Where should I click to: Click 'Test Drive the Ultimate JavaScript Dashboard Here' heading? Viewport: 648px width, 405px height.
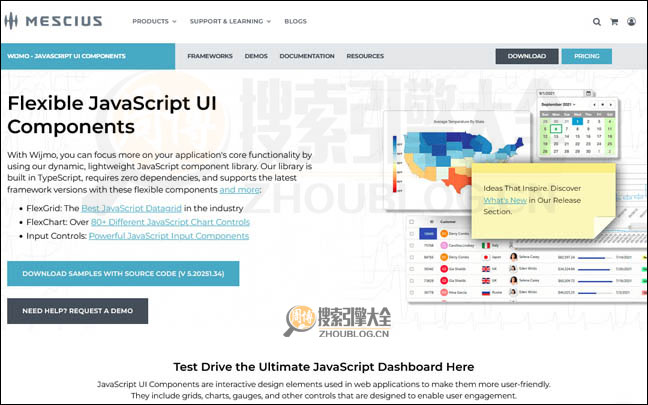pos(324,367)
